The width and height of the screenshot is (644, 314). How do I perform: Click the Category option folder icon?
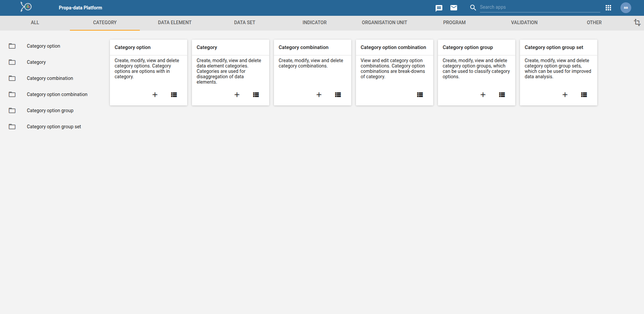point(12,46)
